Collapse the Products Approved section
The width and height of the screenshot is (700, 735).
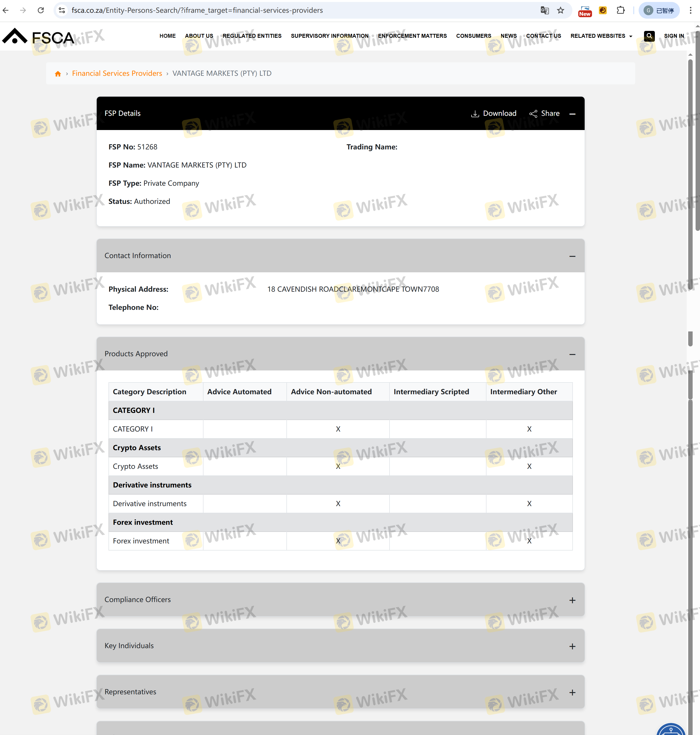(572, 354)
